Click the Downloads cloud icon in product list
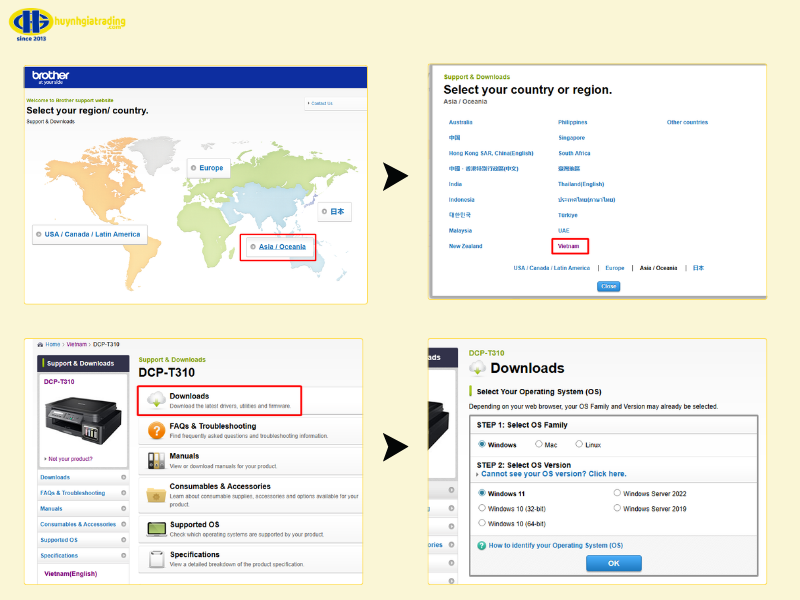This screenshot has height=600, width=800. pos(156,400)
